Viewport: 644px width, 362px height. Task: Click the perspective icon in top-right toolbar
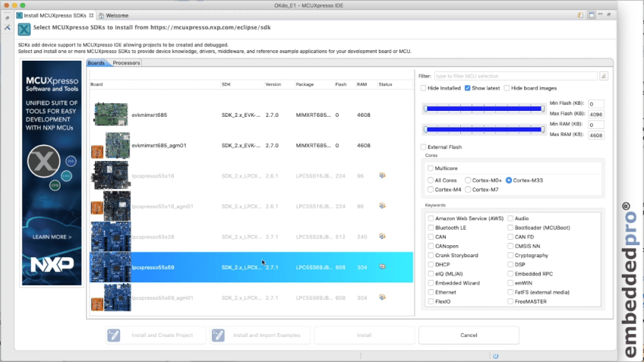click(x=590, y=14)
